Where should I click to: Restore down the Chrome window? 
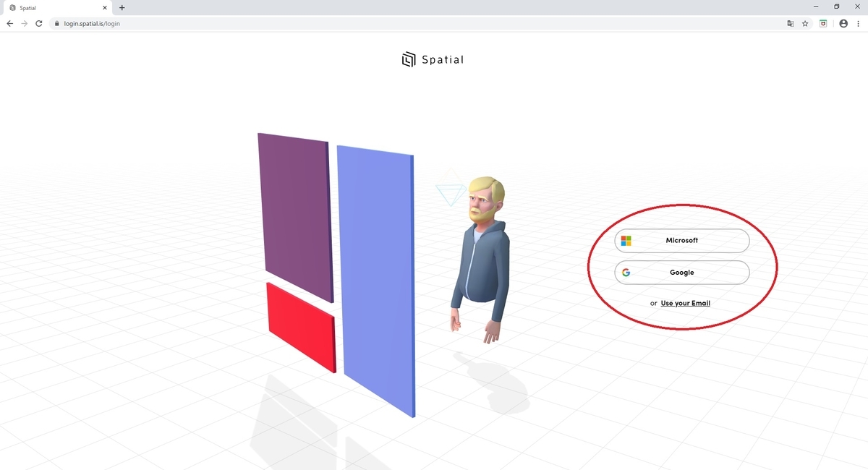coord(837,7)
